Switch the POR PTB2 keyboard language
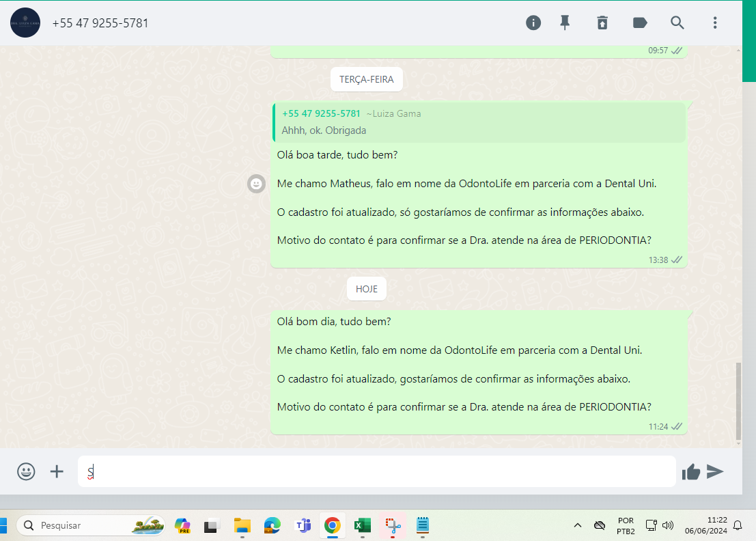The height and width of the screenshot is (541, 756). click(626, 526)
